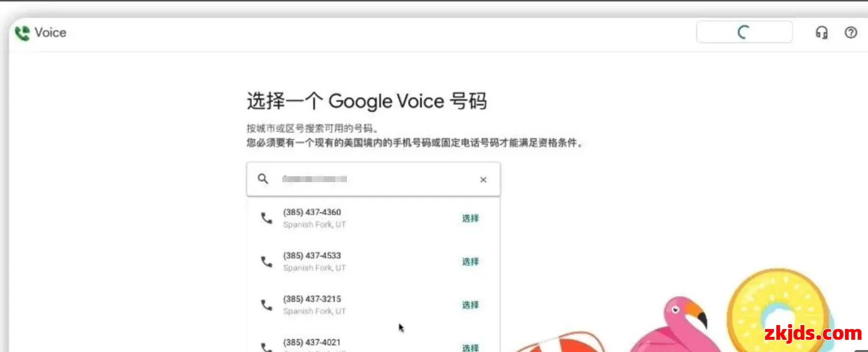This screenshot has width=868, height=352.
Task: Clear the search field with X
Action: 483,180
